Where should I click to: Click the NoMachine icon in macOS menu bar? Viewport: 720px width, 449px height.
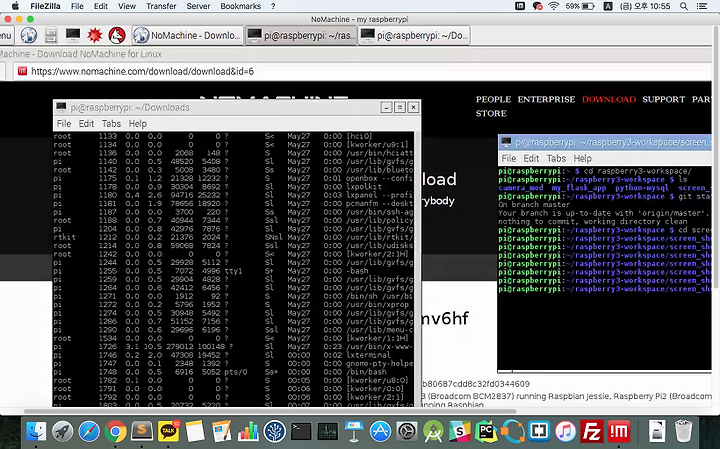[519, 6]
